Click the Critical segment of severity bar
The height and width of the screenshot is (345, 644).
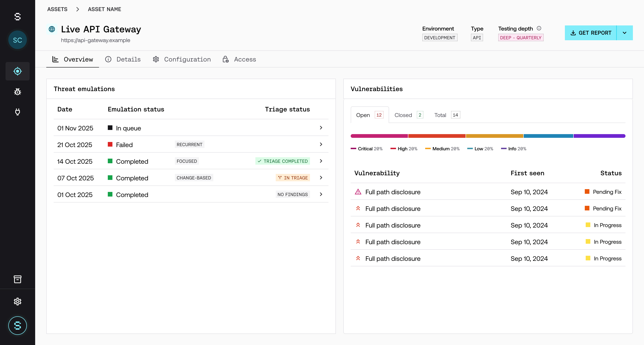pos(379,136)
